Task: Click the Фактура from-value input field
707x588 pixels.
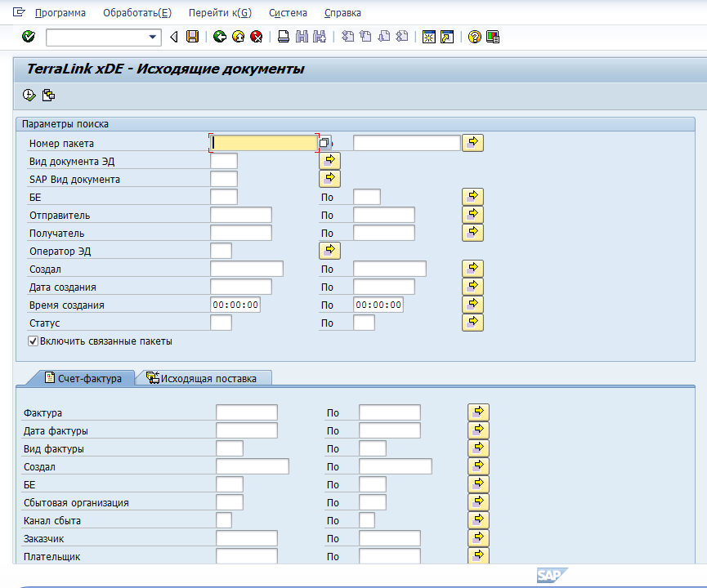Action: [247, 412]
